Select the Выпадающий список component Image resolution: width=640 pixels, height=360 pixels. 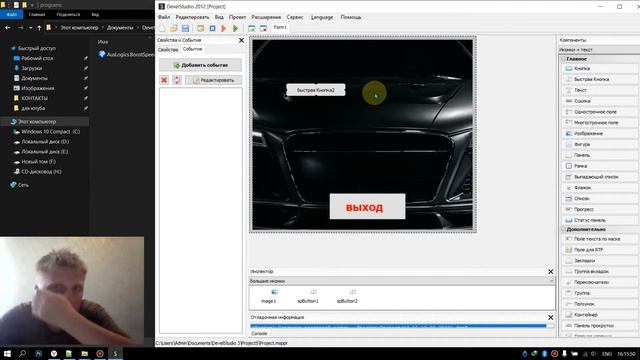(600, 177)
